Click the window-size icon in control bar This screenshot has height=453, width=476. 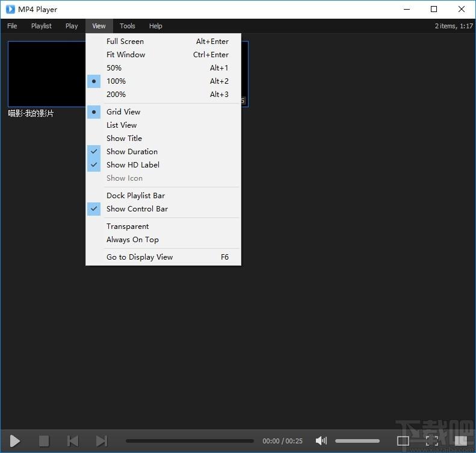coord(403,440)
